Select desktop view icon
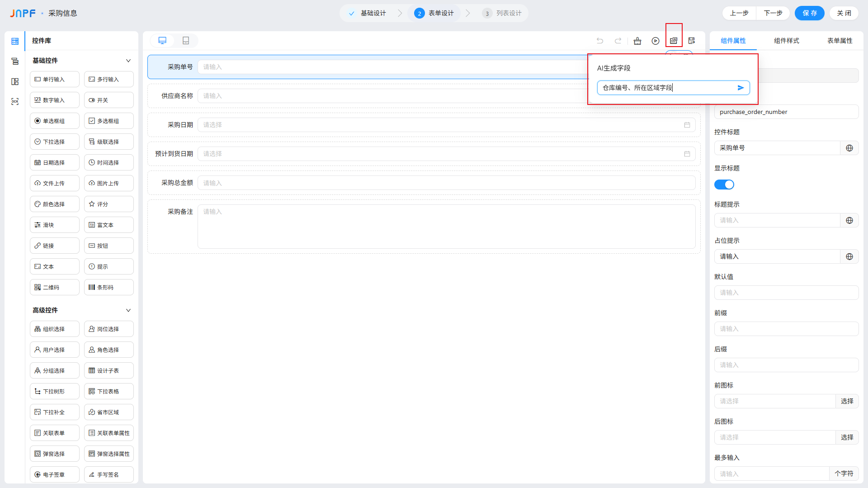 (x=162, y=41)
